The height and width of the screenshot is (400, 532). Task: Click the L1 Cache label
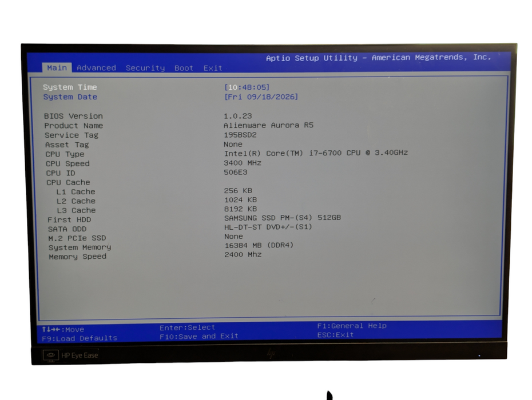coord(76,192)
